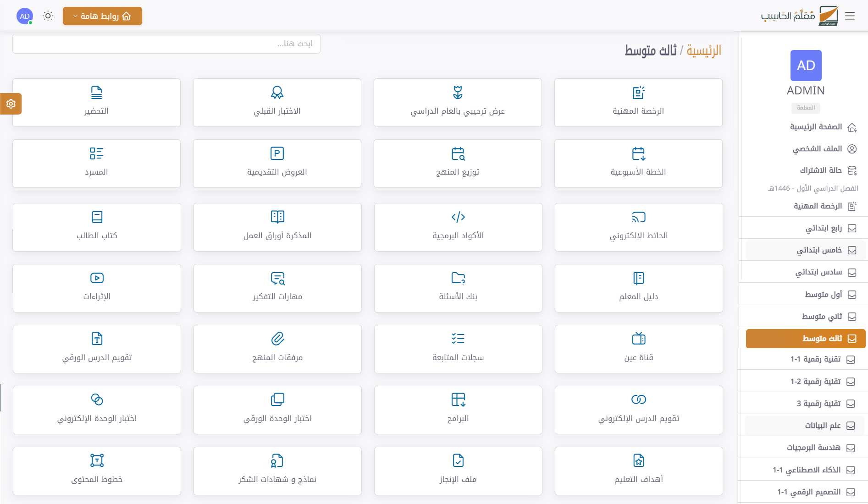The width and height of the screenshot is (868, 504).
Task: Open سجلات المتابعة checklist icon
Action: click(458, 339)
